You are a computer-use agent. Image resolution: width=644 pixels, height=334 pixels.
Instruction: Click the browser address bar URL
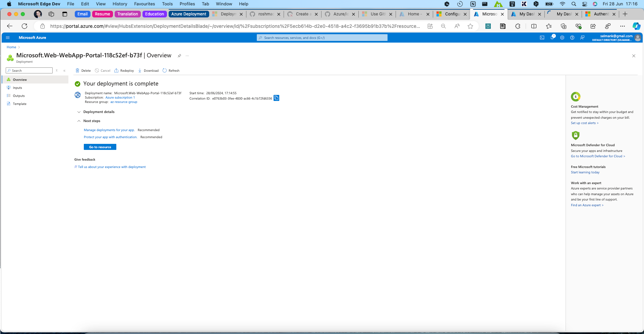pos(235,26)
